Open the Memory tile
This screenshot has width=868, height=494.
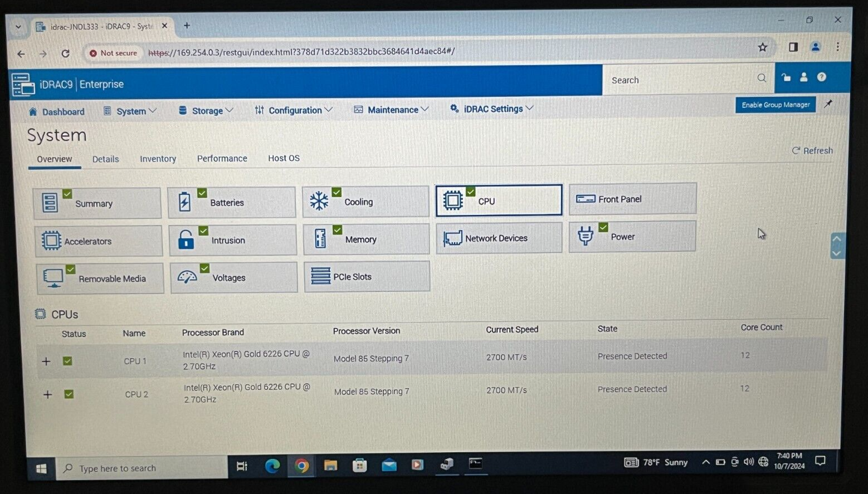point(367,239)
